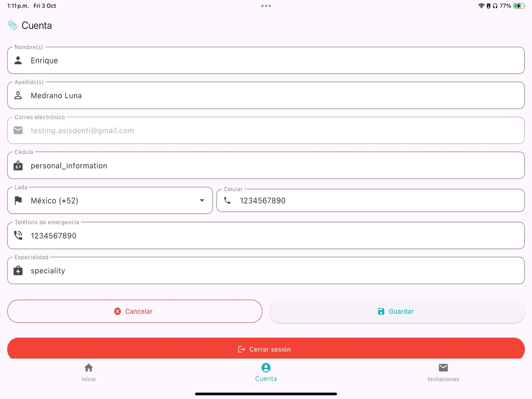This screenshot has height=399, width=532.
Task: Edit the Apellido(s) field with Medrano Luna
Action: [266, 95]
